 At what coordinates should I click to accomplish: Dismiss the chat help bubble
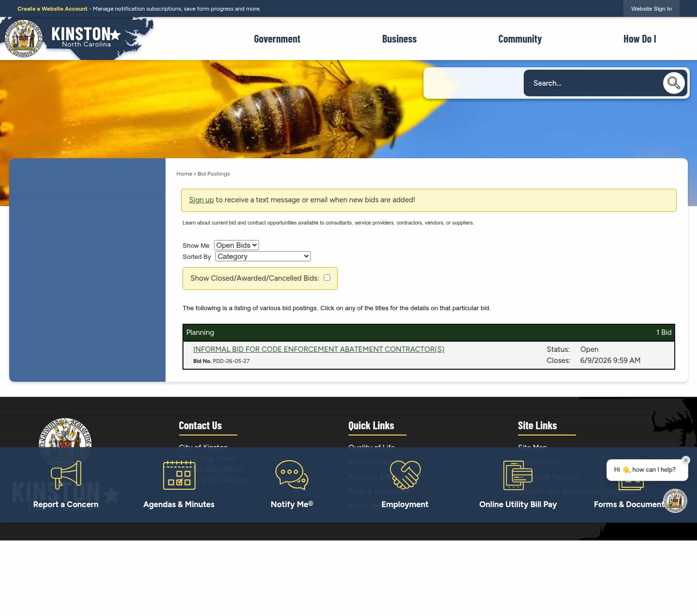tap(686, 460)
